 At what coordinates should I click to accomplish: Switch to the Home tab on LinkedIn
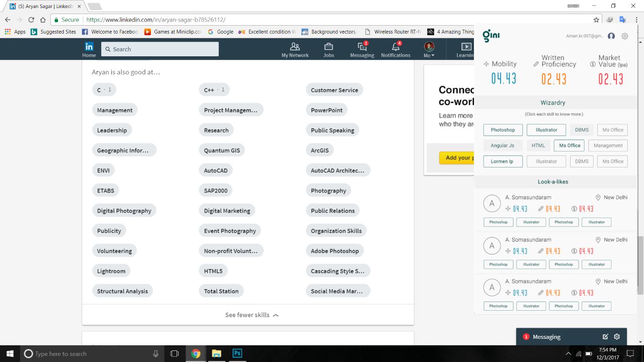point(89,49)
